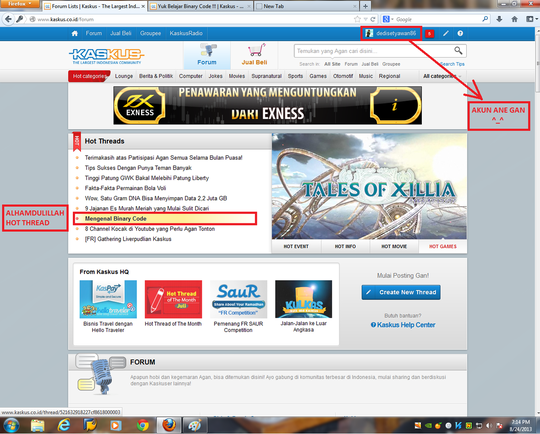The height and width of the screenshot is (434, 540).
Task: Close the Forum Lists Kaskus tab
Action: coord(143,6)
